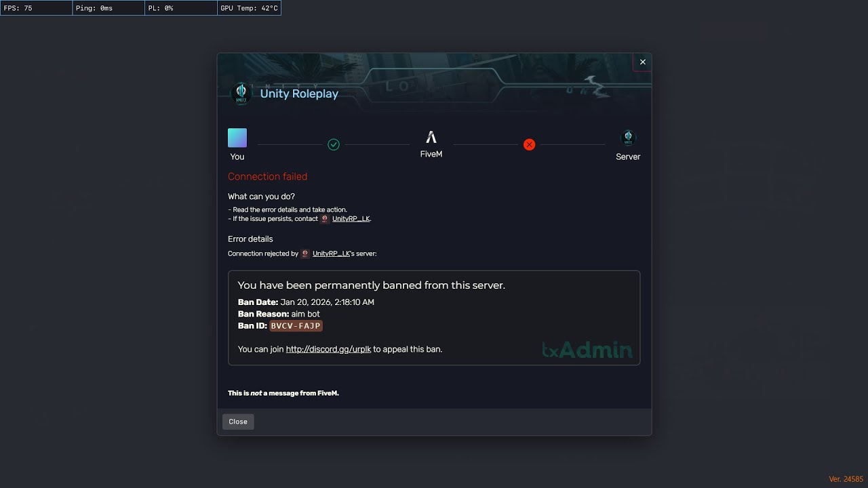Close the connection failed dialog with X
Image resolution: width=868 pixels, height=488 pixels.
(642, 62)
